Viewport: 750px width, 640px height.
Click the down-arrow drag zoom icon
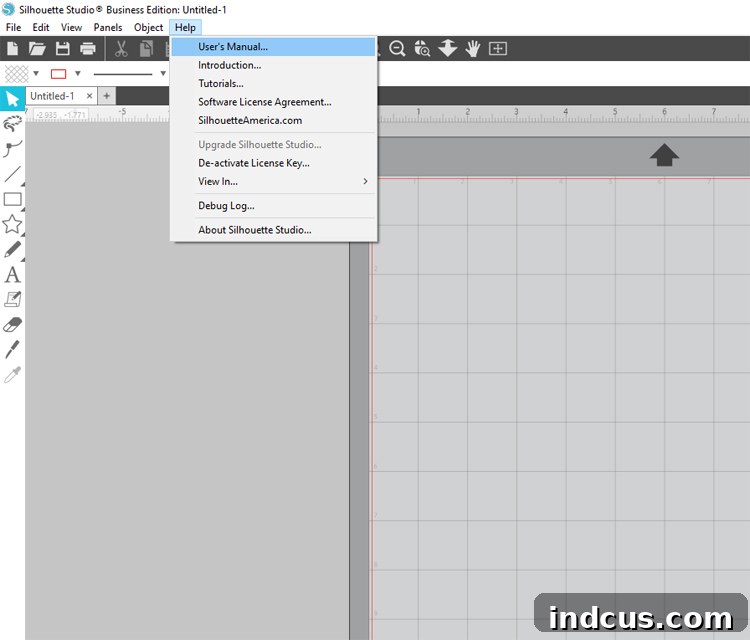click(448, 48)
